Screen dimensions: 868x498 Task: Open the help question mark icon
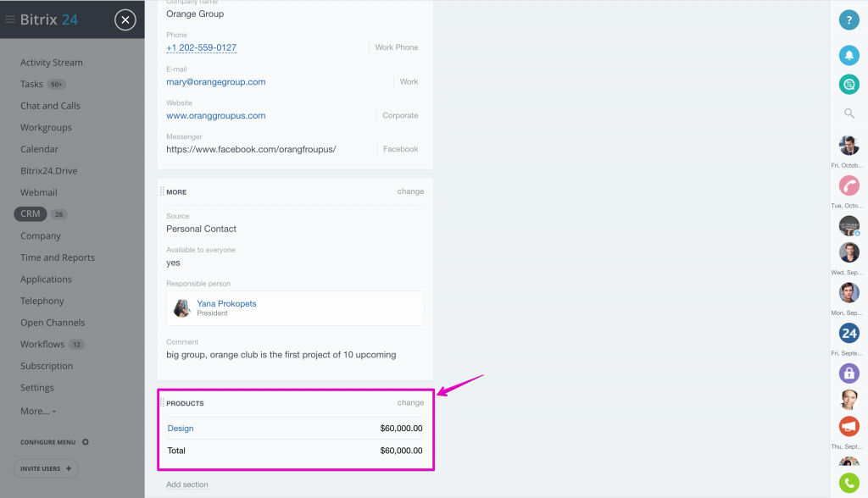pos(849,20)
